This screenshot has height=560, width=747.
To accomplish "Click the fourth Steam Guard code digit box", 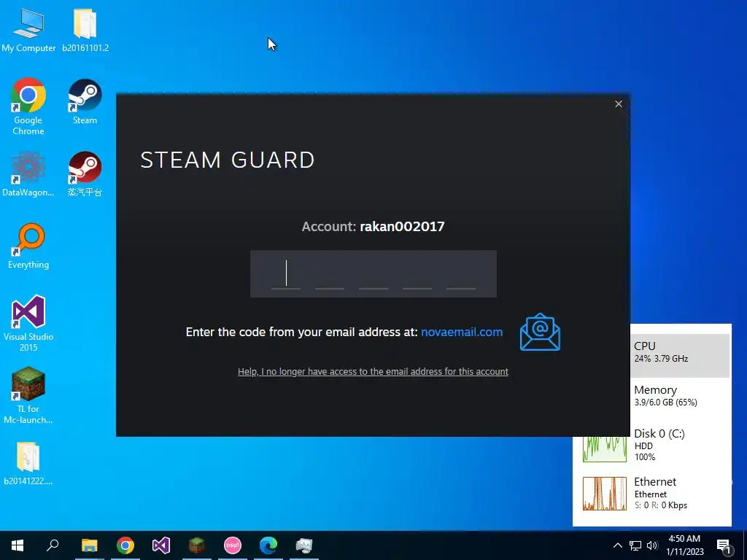I will (x=417, y=274).
